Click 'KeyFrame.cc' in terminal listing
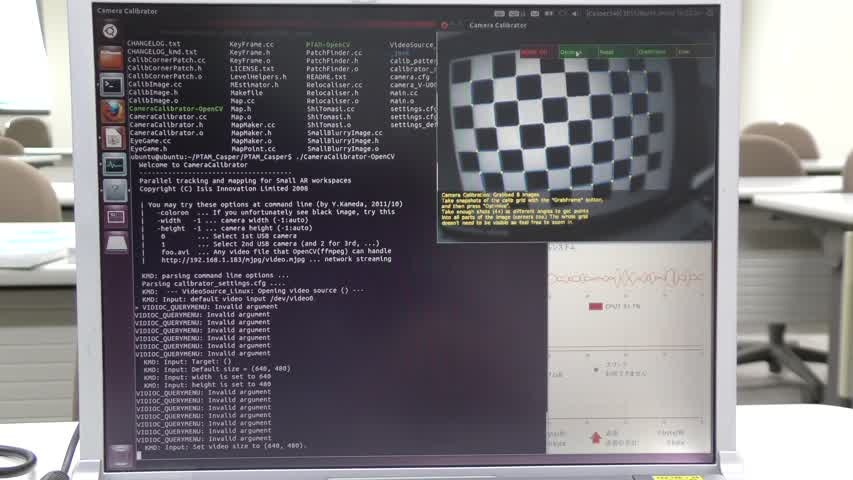Screen dimensions: 853x480 [252, 45]
